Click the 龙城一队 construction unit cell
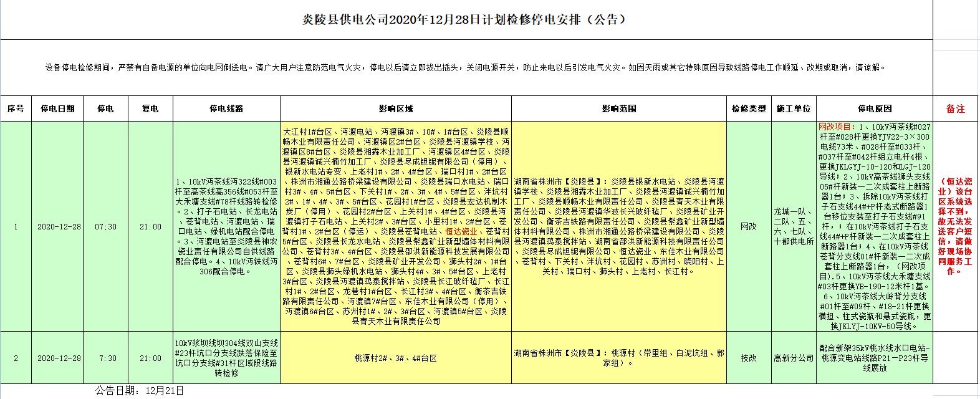980x399 pixels. 794,227
